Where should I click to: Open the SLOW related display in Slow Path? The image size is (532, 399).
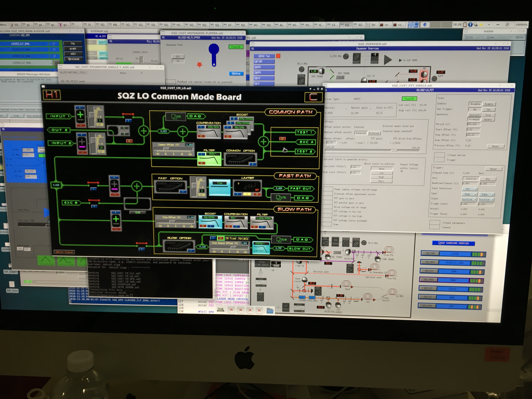281,239
